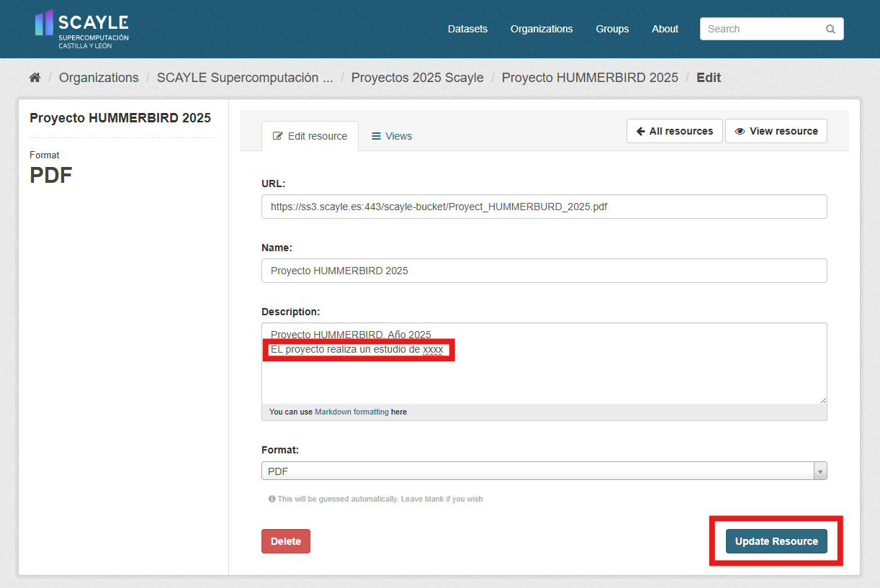
Task: Open the Groups menu item
Action: pyautogui.click(x=612, y=29)
